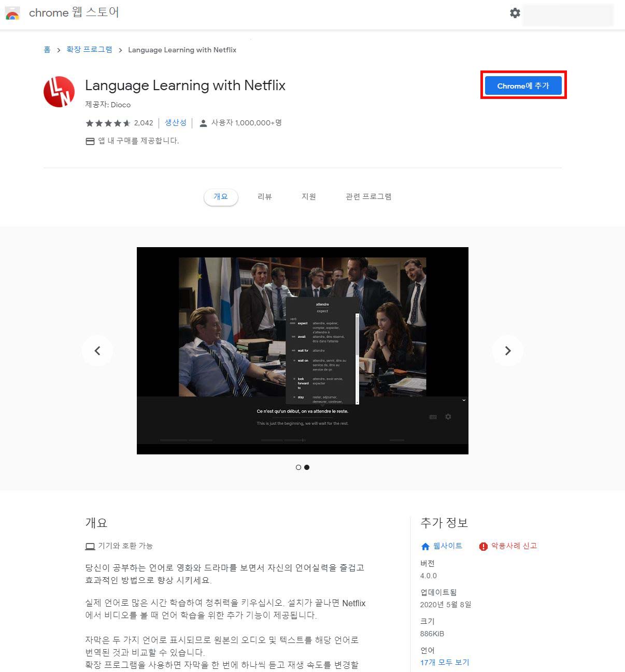The image size is (625, 672).
Task: Switch to the 리뷰 tab
Action: click(265, 197)
